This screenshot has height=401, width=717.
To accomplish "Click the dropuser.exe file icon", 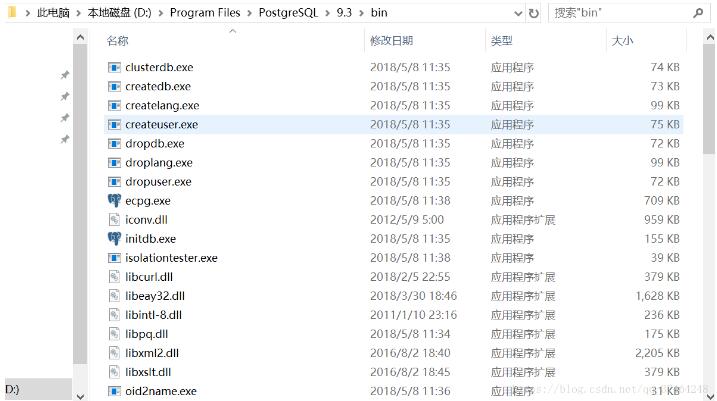I will click(x=114, y=182).
